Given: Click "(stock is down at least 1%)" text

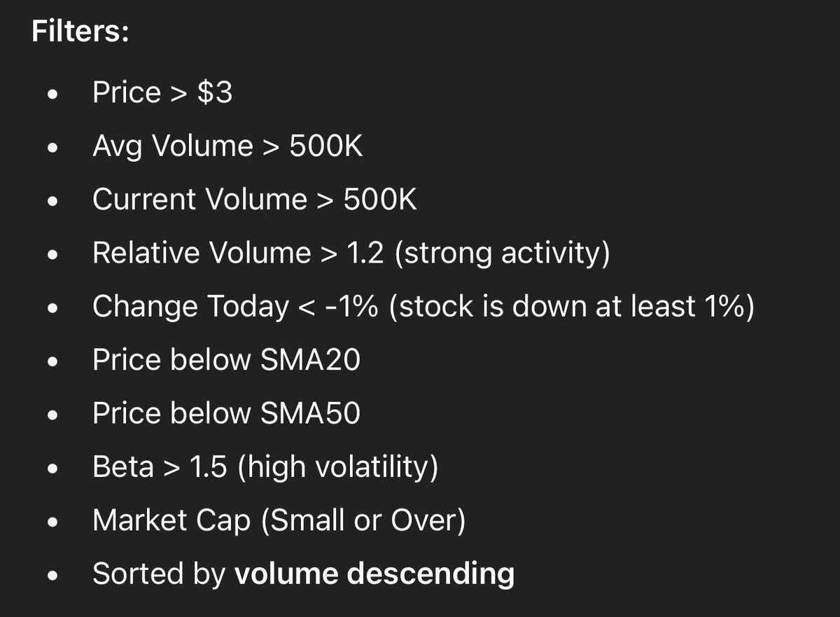Looking at the screenshot, I should pyautogui.click(x=572, y=307).
